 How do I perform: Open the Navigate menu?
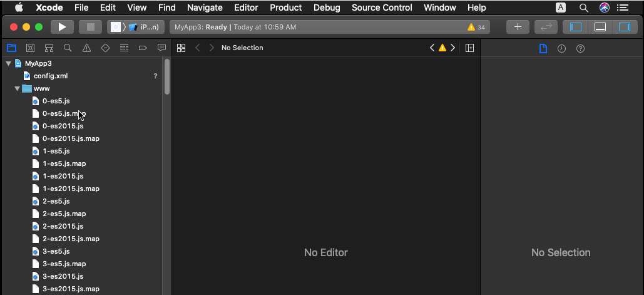[205, 8]
